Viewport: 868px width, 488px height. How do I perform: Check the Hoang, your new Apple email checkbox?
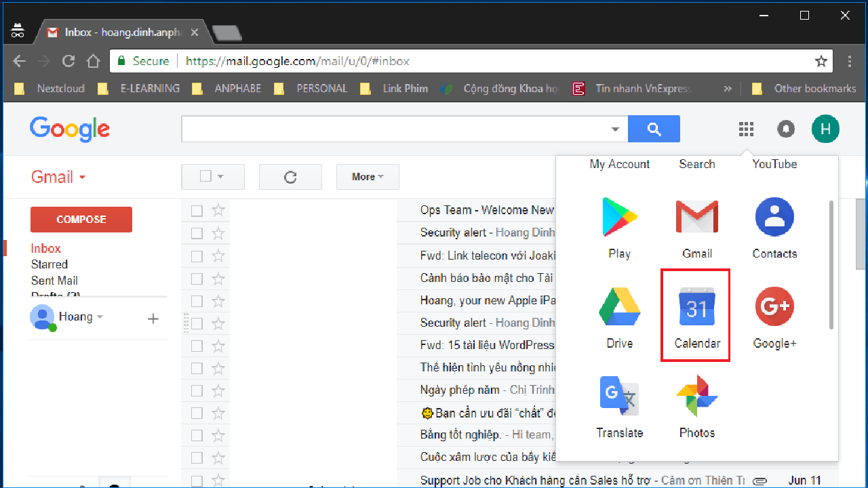pos(197,301)
